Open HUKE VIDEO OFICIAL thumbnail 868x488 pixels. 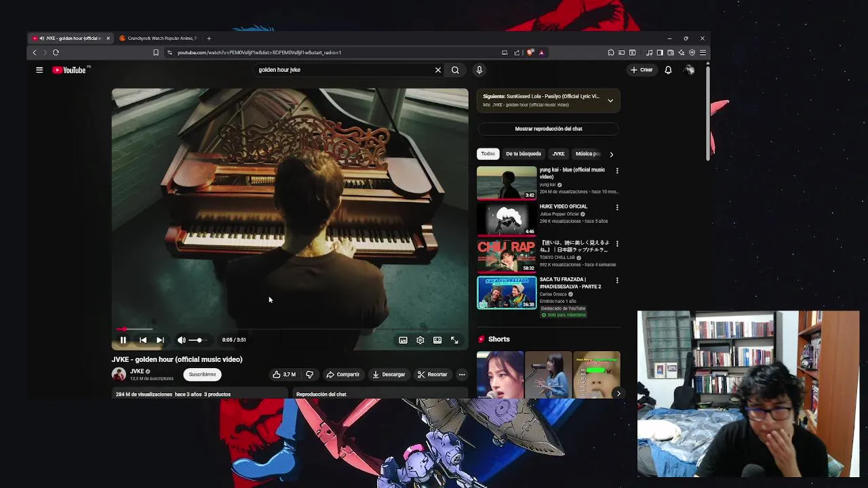tap(507, 220)
